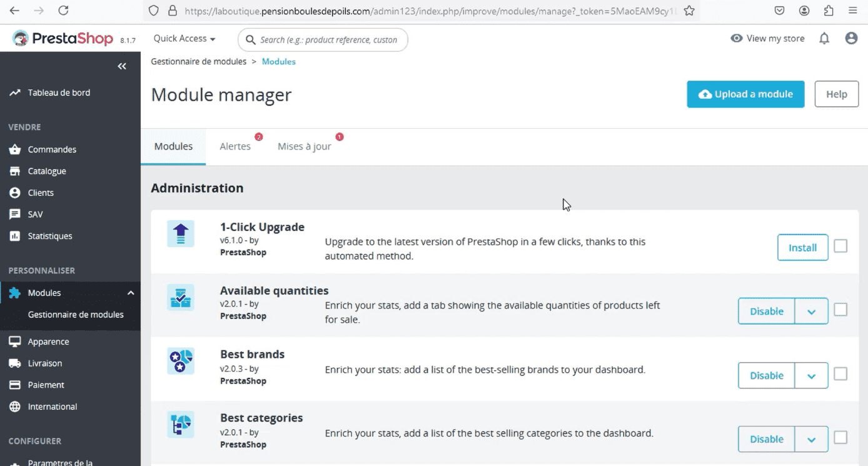Focus the back office search field
This screenshot has width=868, height=466.
[x=323, y=39]
